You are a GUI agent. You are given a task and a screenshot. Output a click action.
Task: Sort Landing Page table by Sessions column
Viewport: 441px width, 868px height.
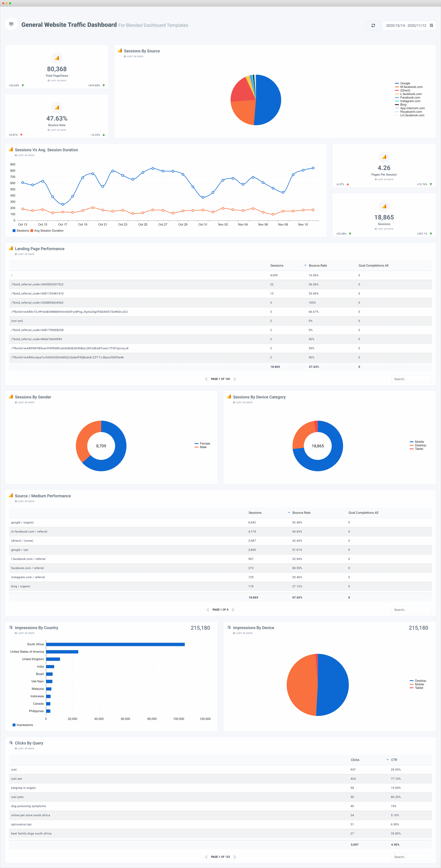277,266
